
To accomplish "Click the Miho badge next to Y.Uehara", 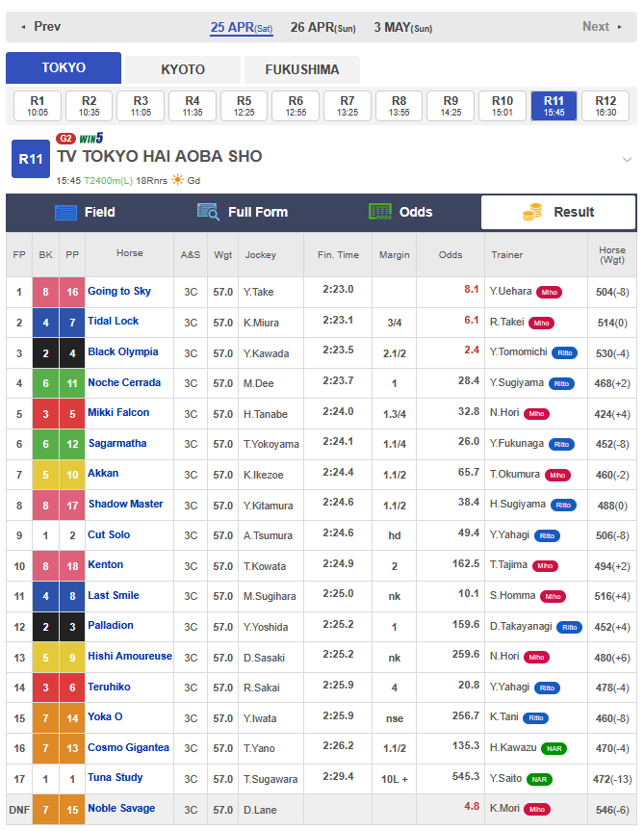I will click(549, 292).
